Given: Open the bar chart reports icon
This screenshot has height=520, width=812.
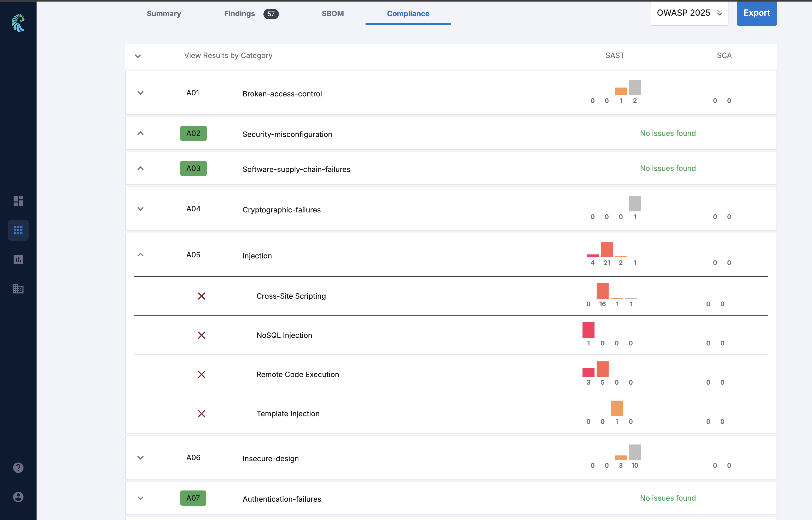Looking at the screenshot, I should [x=18, y=259].
